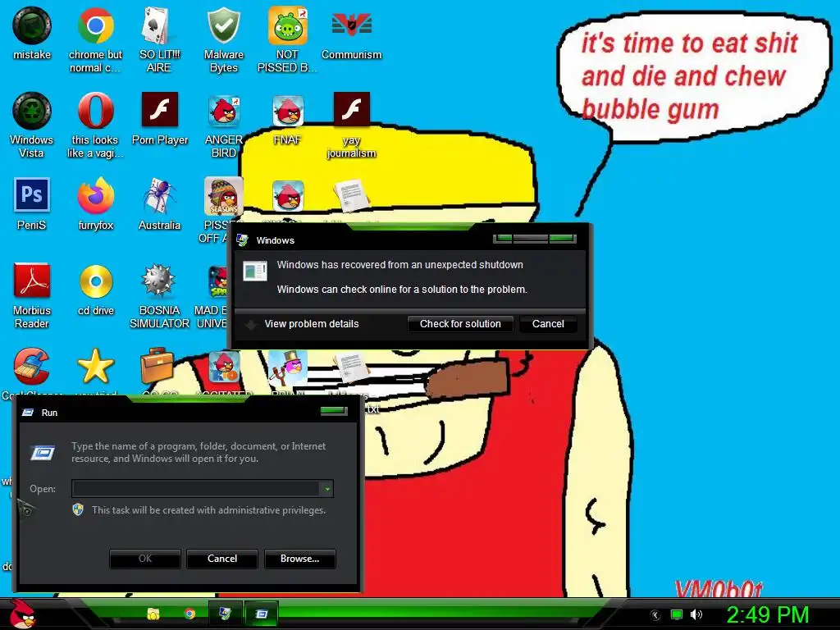
Task: Open the Angry Birds Space icon
Action: pos(217,281)
